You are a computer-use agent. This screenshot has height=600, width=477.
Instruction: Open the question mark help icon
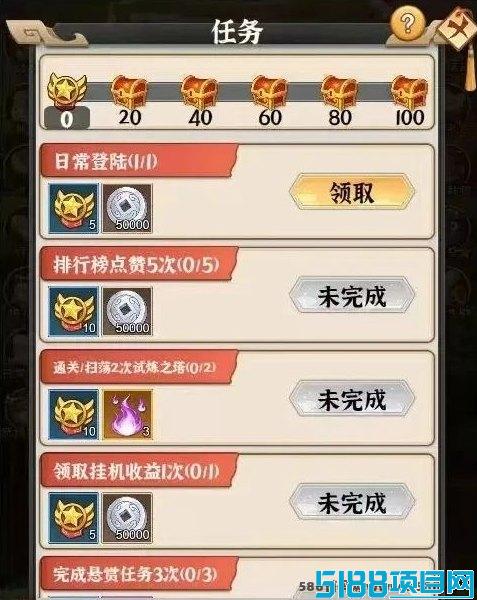point(408,24)
